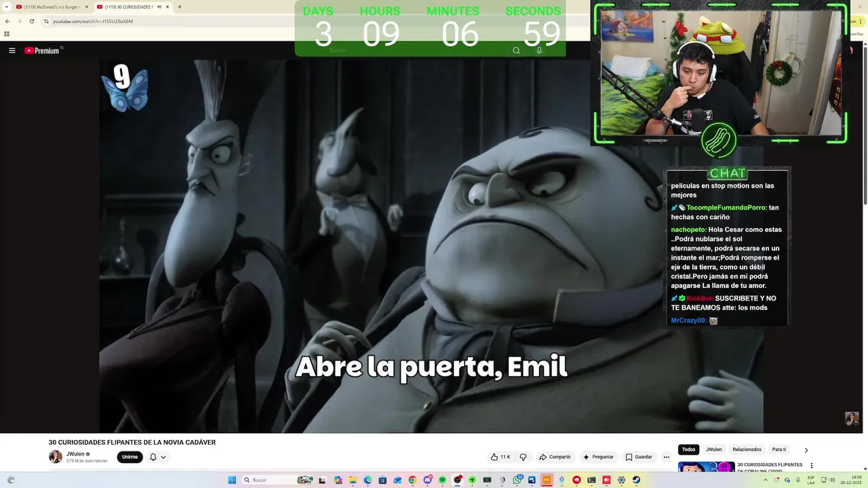
Task: Open Steam from taskbar
Action: click(636, 480)
